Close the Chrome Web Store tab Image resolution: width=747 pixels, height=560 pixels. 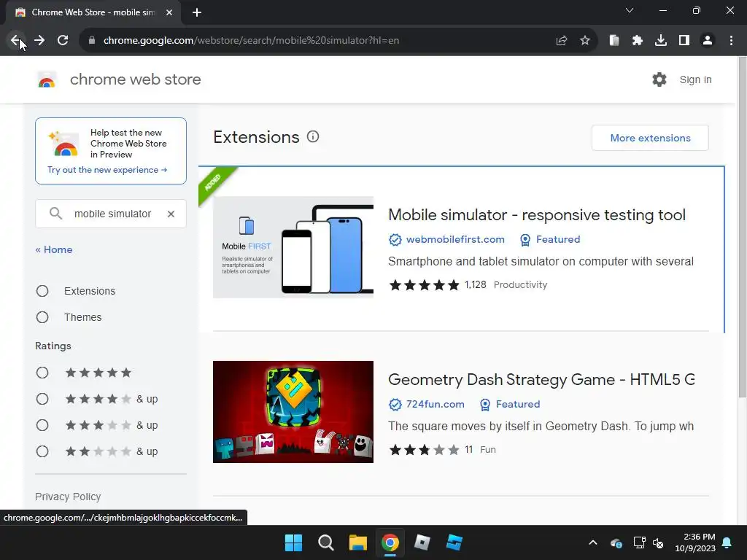pos(169,12)
